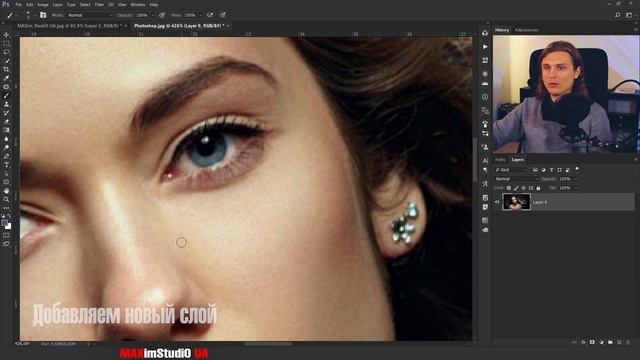Select the Zoom tool

click(7, 200)
